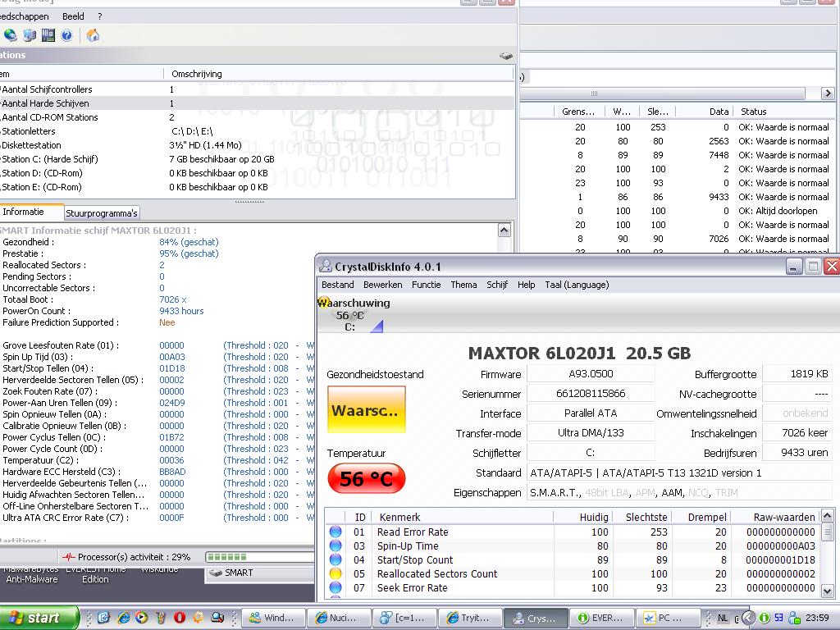840x630 pixels.
Task: Click the first quick launch show desktop icon
Action: coord(104,617)
